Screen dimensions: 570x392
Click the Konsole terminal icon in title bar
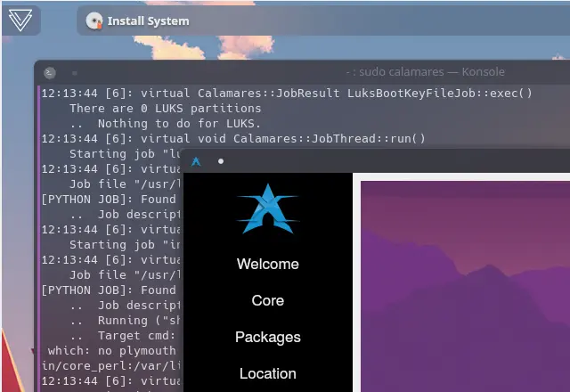point(50,73)
